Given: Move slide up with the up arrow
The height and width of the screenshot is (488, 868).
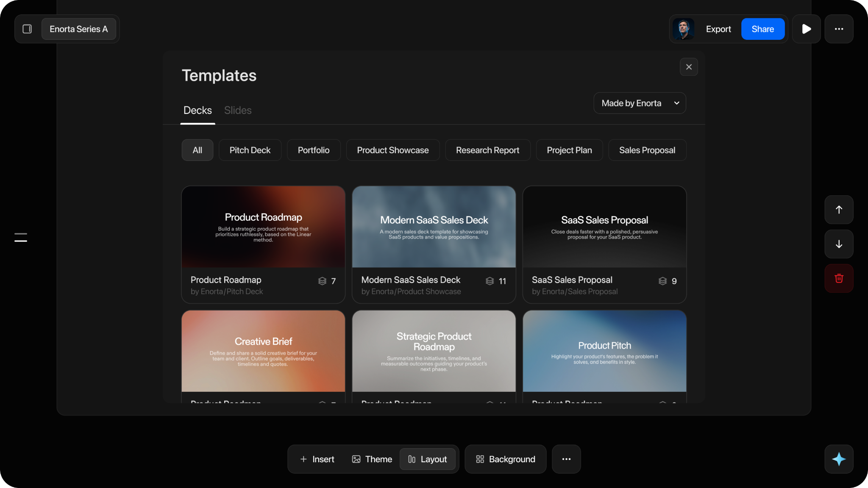Looking at the screenshot, I should pos(839,210).
